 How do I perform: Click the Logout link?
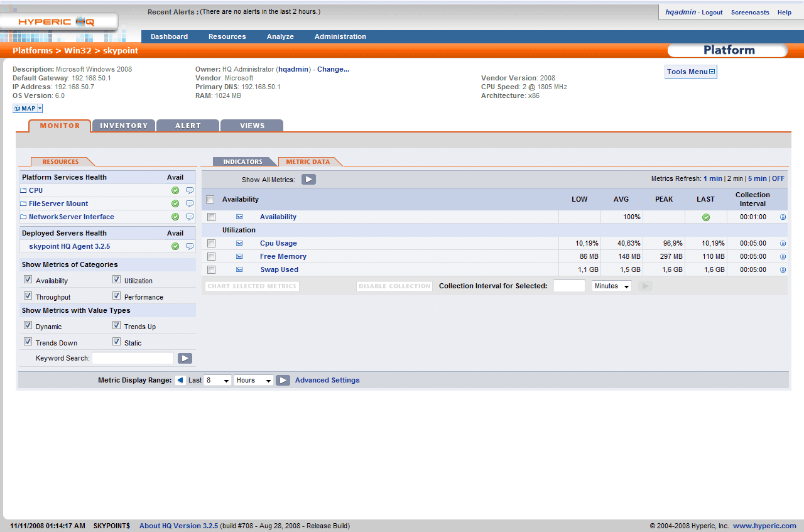tap(712, 13)
